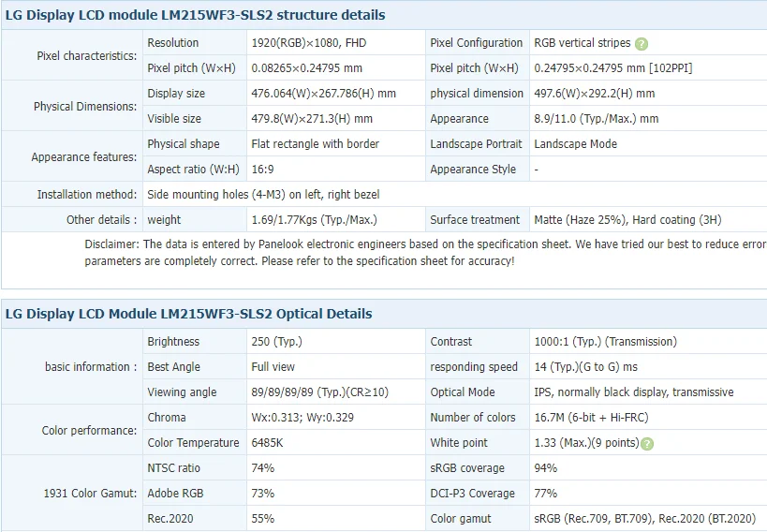This screenshot has width=767, height=532.
Task: Click color gamut sRGB (Rec.709, BT.709) value
Action: click(644, 519)
